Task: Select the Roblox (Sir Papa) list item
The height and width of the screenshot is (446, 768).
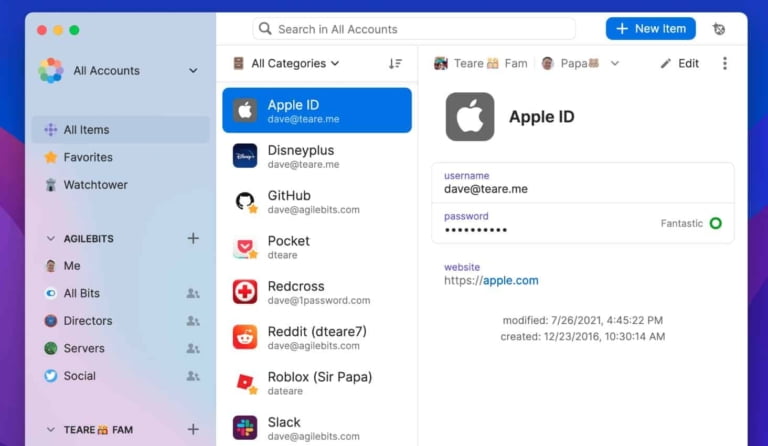Action: [x=317, y=383]
